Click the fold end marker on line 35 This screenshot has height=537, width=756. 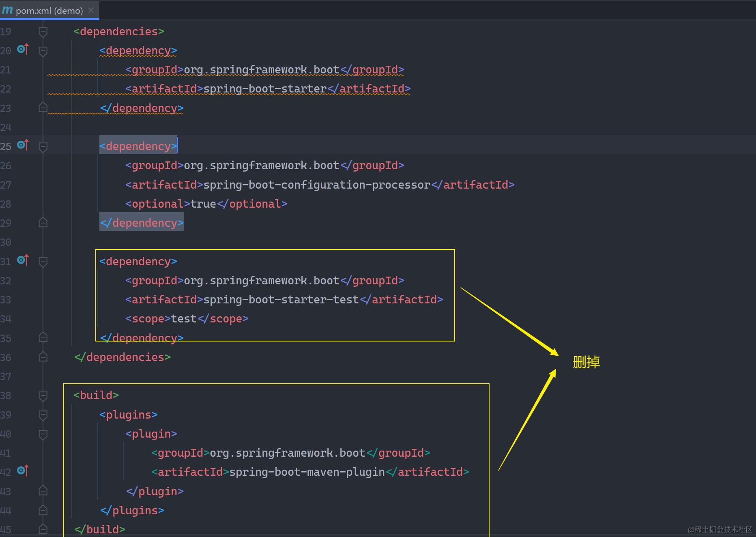pyautogui.click(x=43, y=338)
